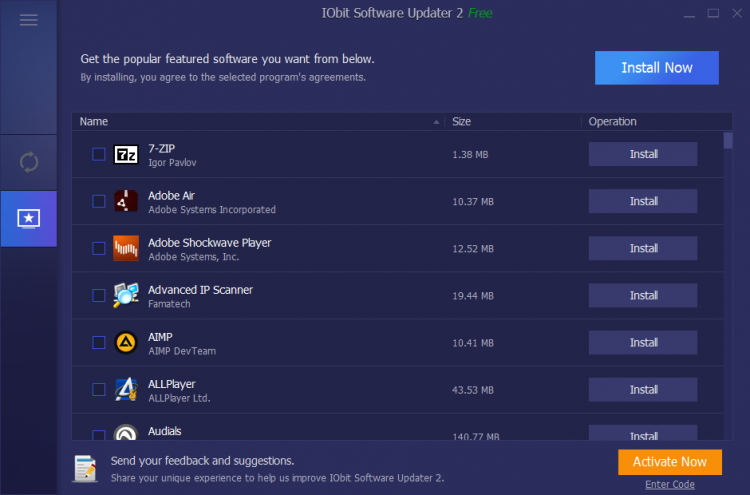This screenshot has height=495, width=750.
Task: Click the blue Install Now button
Action: (x=656, y=68)
